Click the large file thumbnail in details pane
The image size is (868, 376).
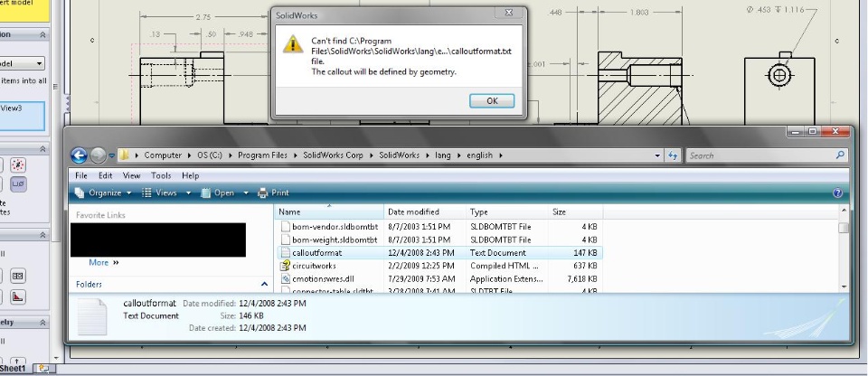(92, 316)
